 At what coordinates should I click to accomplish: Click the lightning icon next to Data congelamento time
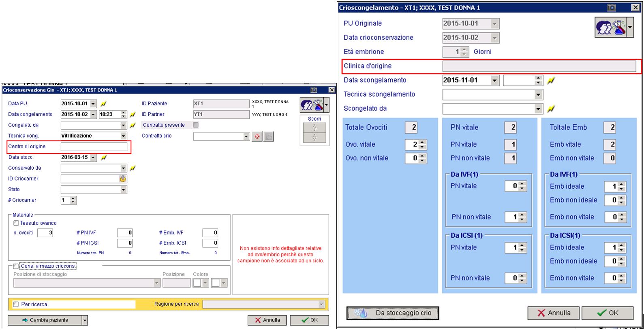pyautogui.click(x=132, y=115)
